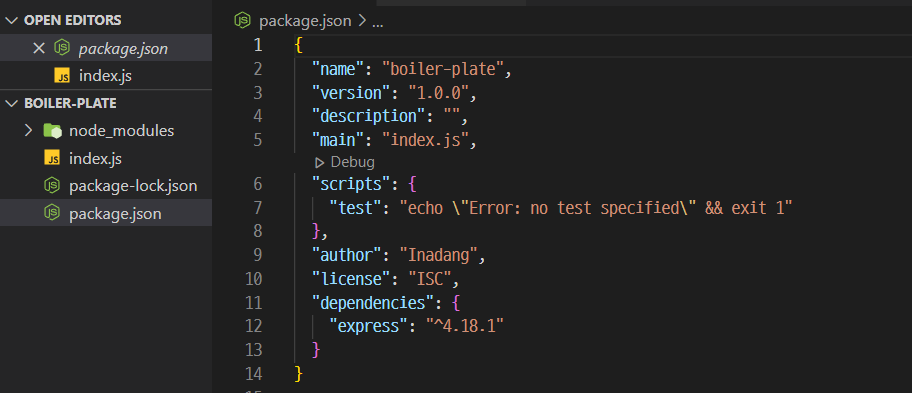The height and width of the screenshot is (393, 912).
Task: Click the "^4.18.1" version value
Action: point(464,326)
